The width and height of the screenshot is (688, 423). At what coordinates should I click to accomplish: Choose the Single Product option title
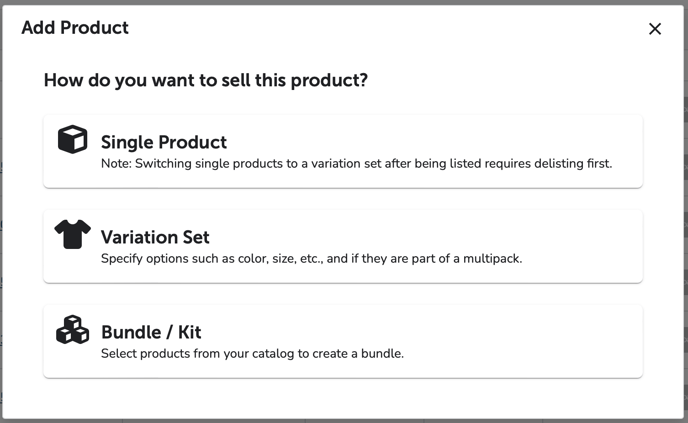click(x=164, y=142)
